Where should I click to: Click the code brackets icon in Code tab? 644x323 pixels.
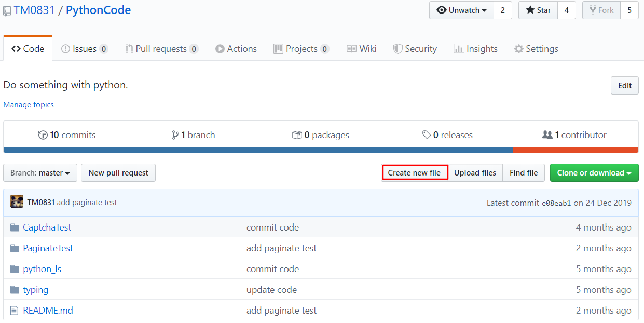coord(16,49)
